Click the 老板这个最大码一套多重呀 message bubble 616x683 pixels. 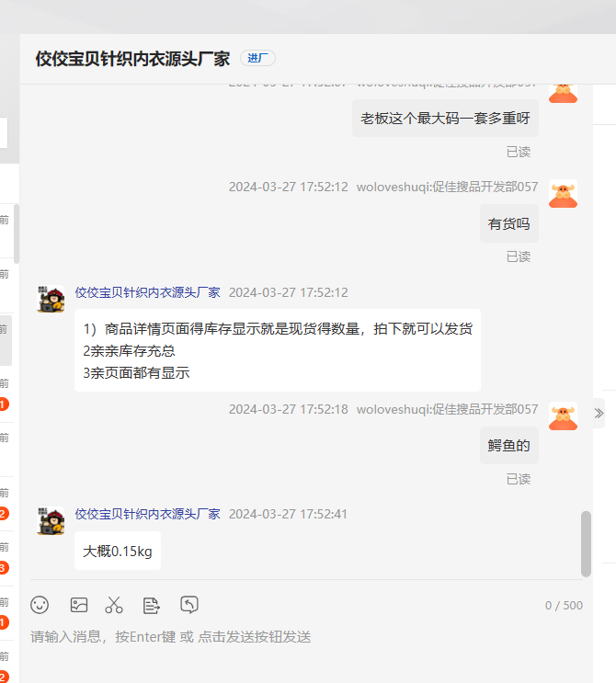click(445, 118)
